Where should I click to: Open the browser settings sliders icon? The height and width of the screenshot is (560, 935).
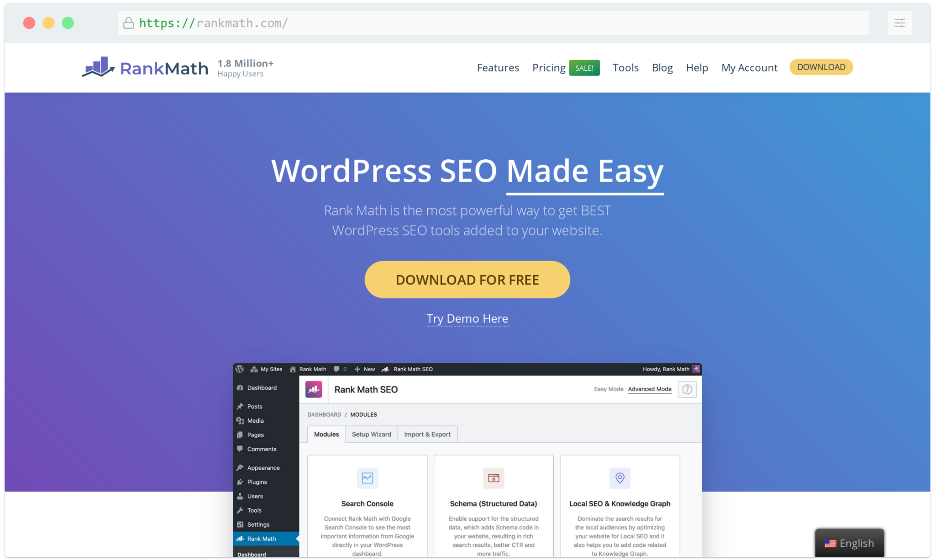[x=899, y=23]
